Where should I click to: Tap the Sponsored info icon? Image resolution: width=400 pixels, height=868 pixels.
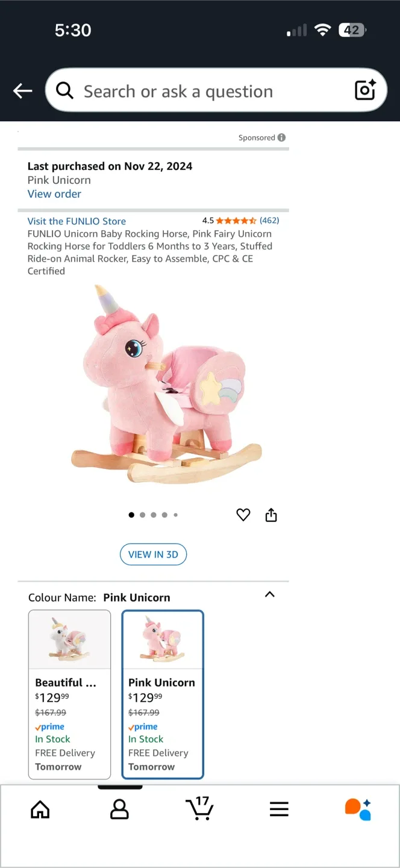[x=282, y=137]
